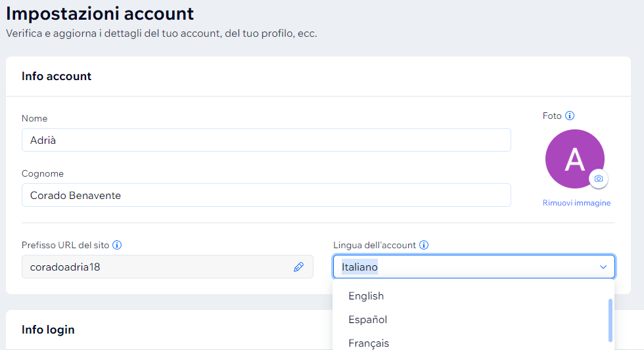644x350 pixels.
Task: Click the Cognome field label
Action: coord(42,173)
